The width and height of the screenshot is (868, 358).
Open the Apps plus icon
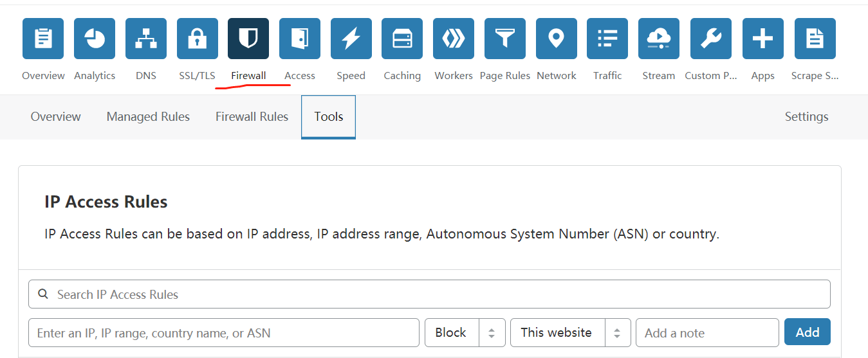click(763, 39)
